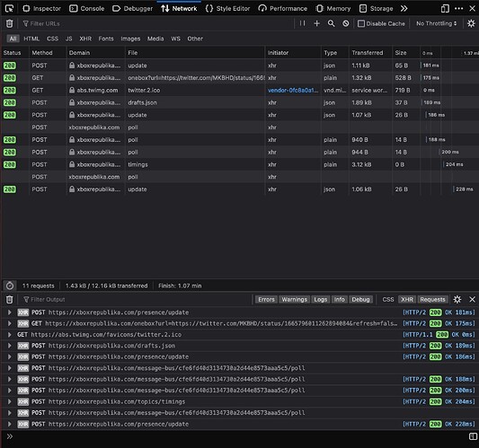Screen dimensions: 479x448
Task: Switch to the Performance tab
Action: 282,9
